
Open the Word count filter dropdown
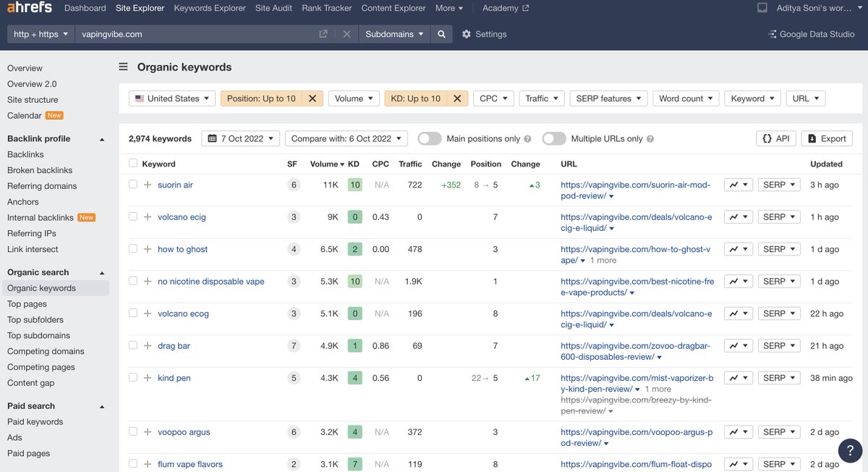point(686,98)
